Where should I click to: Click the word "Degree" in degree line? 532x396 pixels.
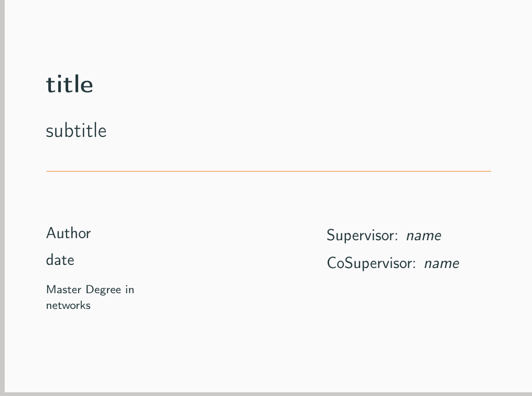(x=103, y=290)
